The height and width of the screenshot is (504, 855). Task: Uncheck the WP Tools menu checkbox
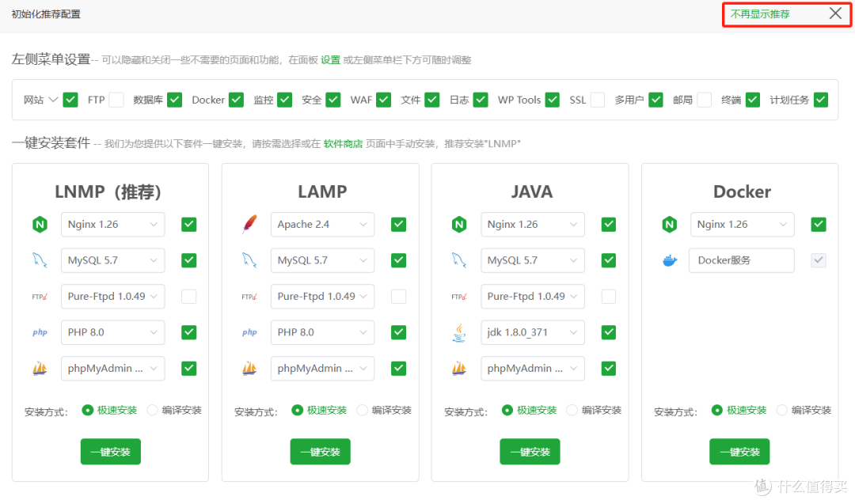(x=553, y=100)
